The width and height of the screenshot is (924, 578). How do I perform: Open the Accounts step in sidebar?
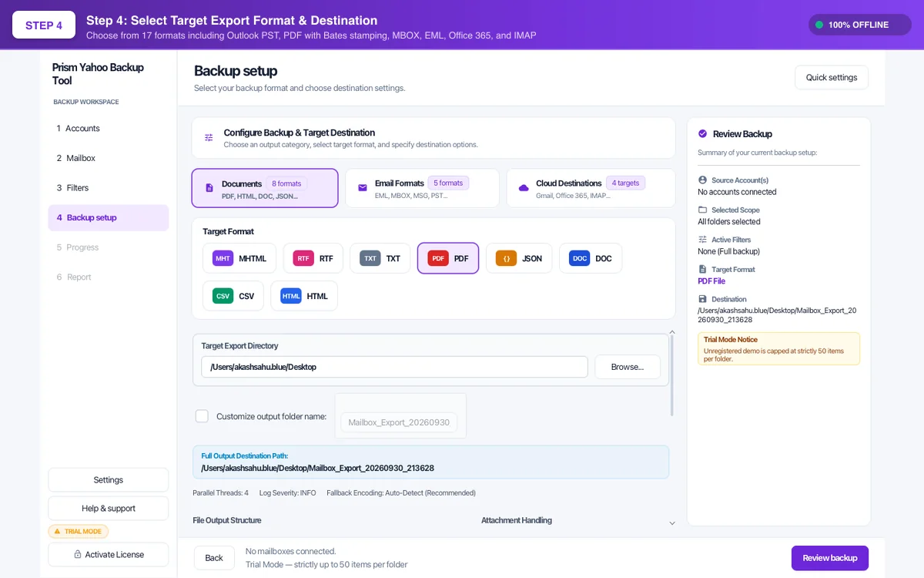[109, 129]
